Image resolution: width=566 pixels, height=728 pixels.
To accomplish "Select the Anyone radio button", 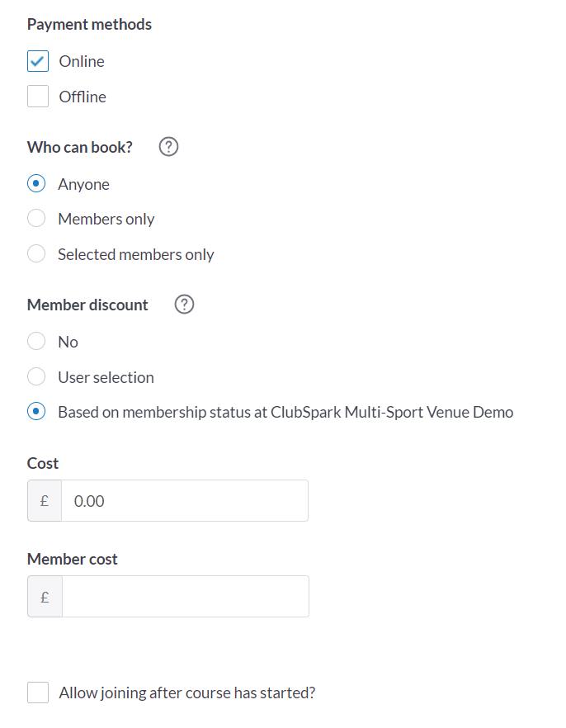I will 36,183.
